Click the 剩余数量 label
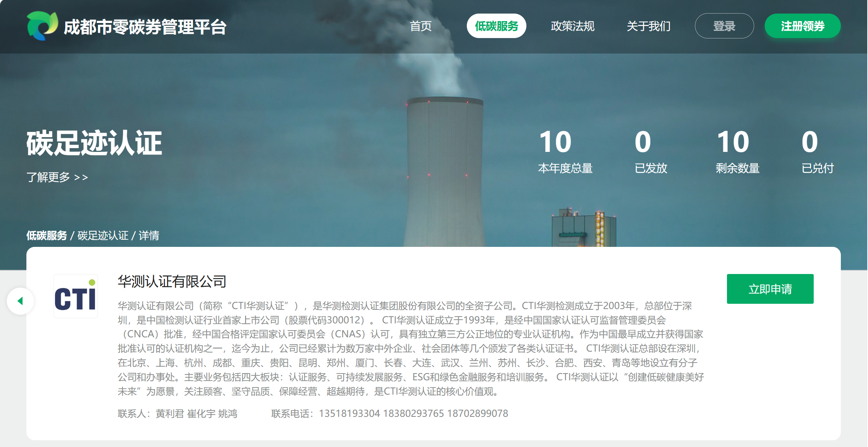Viewport: 868px width, 447px height. tap(738, 168)
